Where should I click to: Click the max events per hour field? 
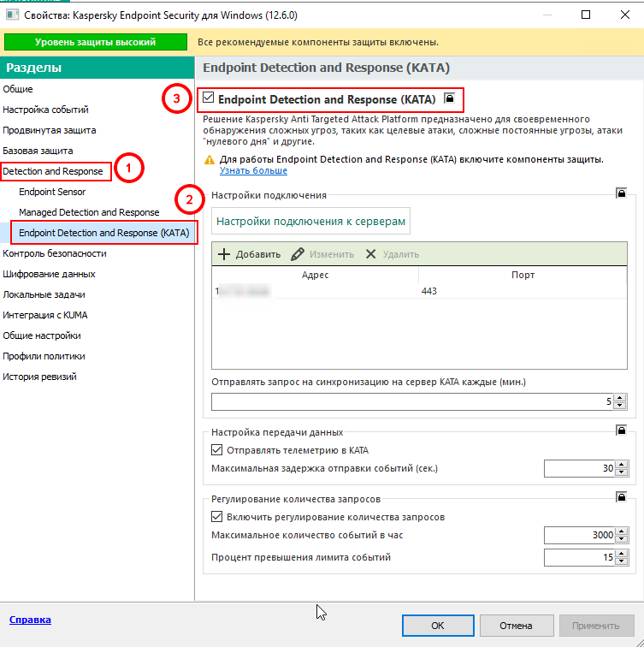coord(580,535)
